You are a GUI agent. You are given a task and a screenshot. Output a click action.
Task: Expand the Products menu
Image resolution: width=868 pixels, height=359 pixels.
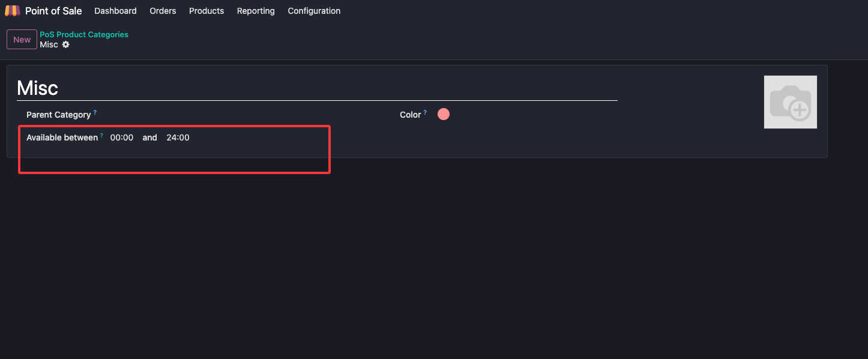click(206, 11)
